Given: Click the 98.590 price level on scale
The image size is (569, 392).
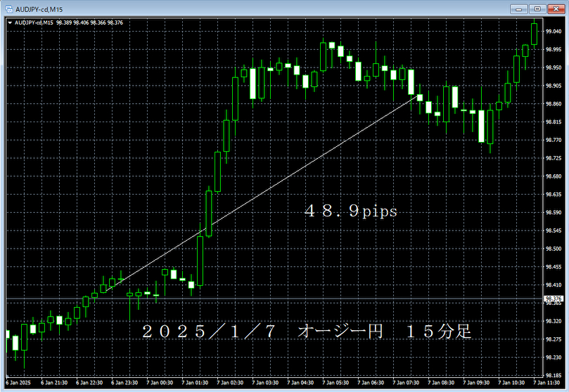Looking at the screenshot, I should click(554, 213).
